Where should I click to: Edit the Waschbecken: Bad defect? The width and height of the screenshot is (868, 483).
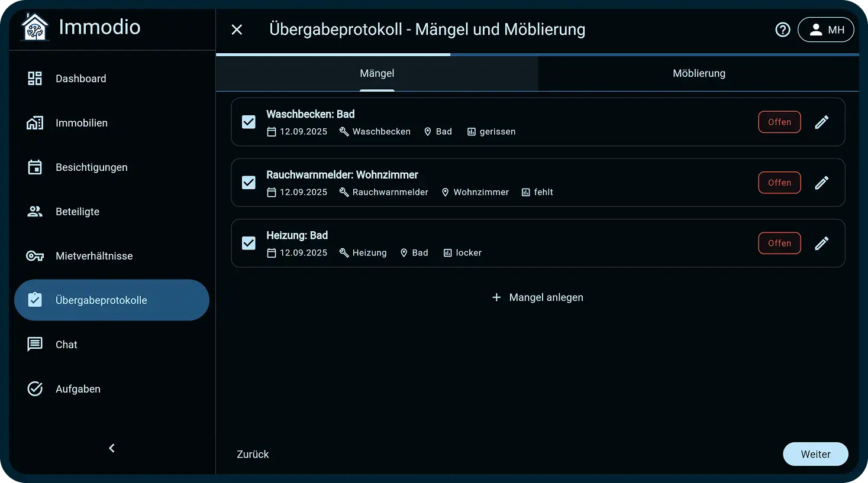(x=822, y=122)
